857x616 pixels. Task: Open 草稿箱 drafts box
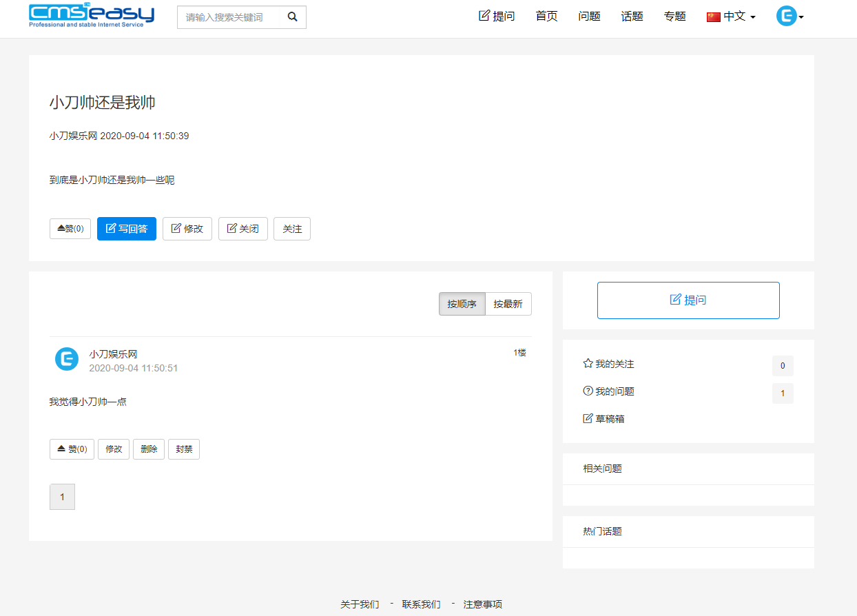coord(603,419)
